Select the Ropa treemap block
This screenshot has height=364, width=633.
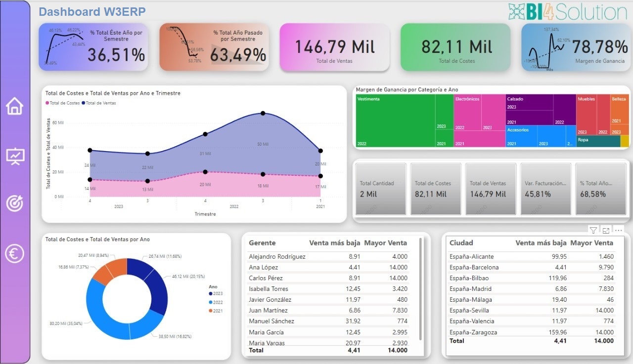(598, 141)
